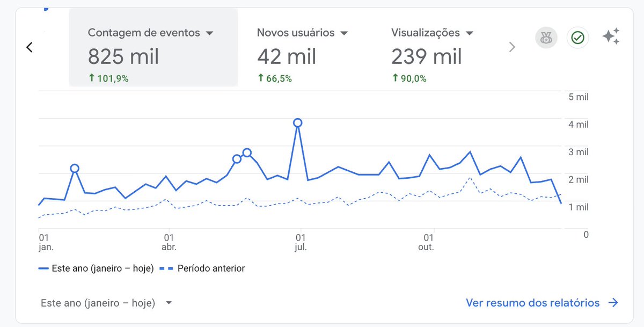The height and width of the screenshot is (327, 644).
Task: Open the medal benchmarking icon
Action: pos(546,38)
